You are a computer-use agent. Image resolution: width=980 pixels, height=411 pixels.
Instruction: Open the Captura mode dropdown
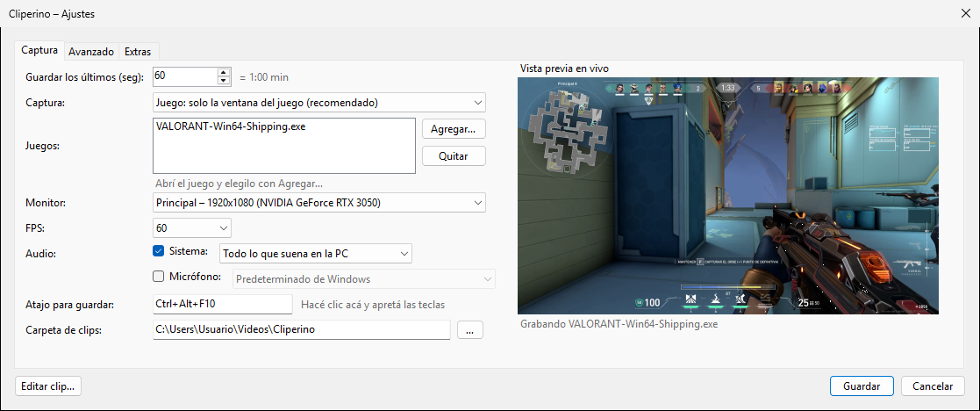pyautogui.click(x=318, y=102)
